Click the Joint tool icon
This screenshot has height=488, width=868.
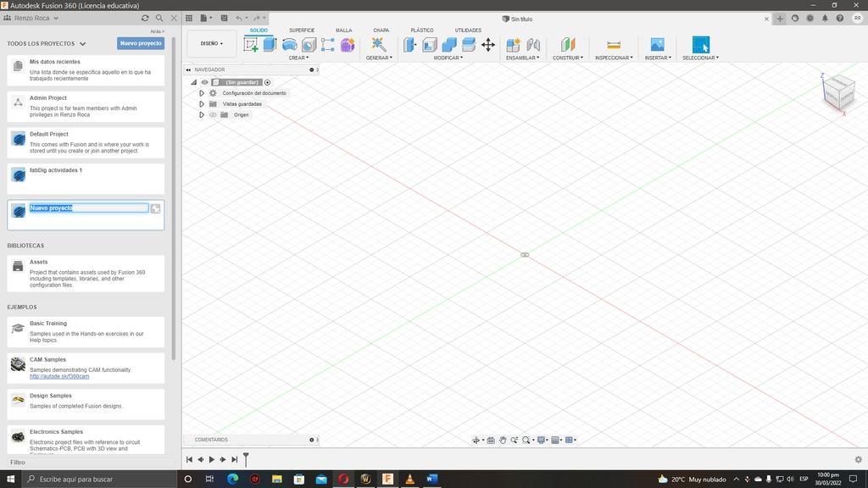tap(533, 45)
